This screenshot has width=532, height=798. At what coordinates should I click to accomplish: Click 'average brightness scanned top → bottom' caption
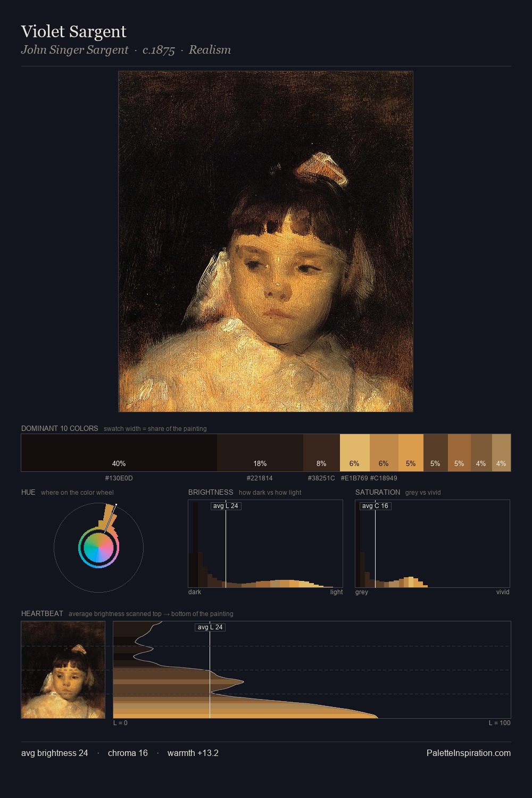pyautogui.click(x=151, y=614)
